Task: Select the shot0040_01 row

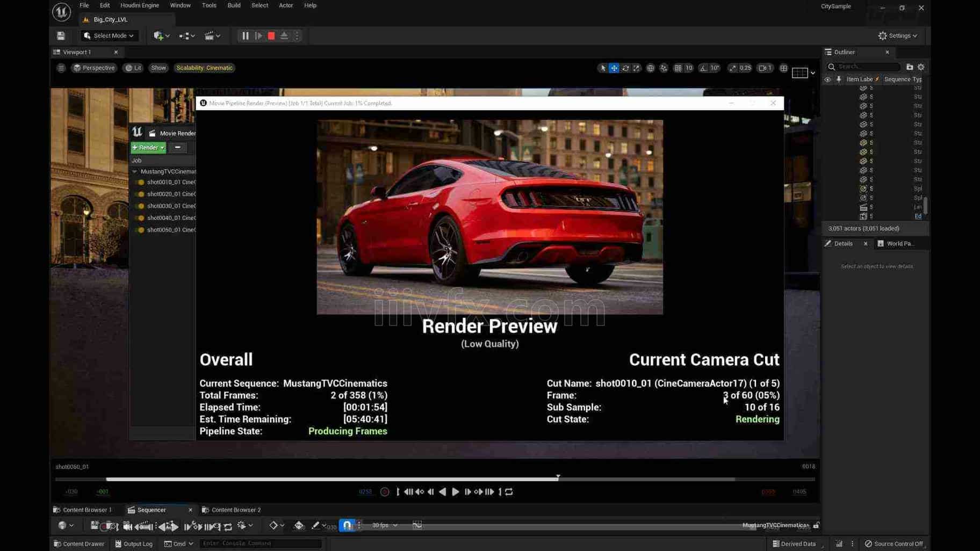Action: click(163, 218)
